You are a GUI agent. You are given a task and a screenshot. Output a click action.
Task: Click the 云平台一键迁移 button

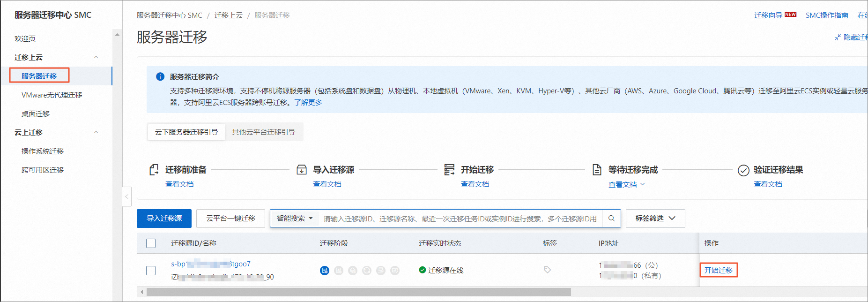pyautogui.click(x=230, y=219)
